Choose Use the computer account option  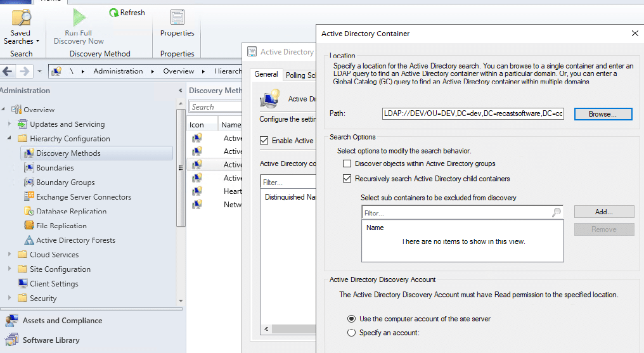click(x=351, y=319)
